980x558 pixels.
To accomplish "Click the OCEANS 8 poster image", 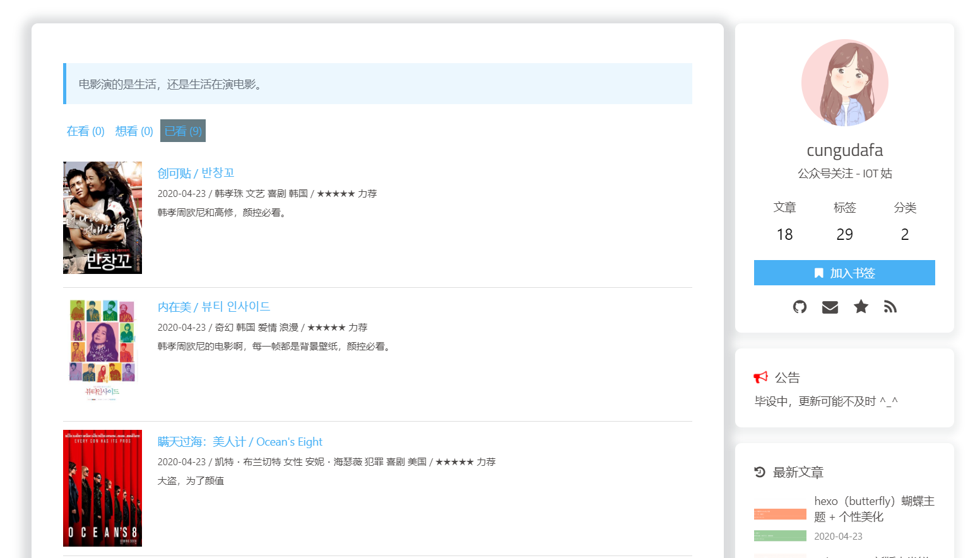I will click(102, 487).
